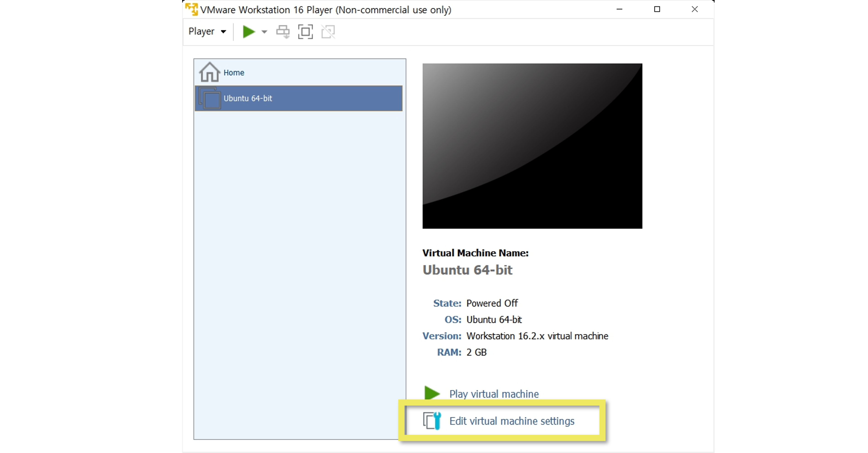
Task: Click the Unity mode toolbar icon
Action: click(328, 31)
